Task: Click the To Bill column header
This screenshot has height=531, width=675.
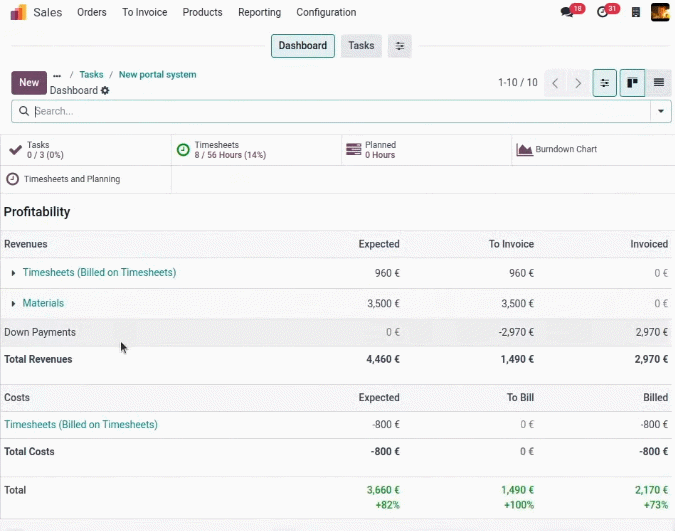Action: tap(520, 397)
